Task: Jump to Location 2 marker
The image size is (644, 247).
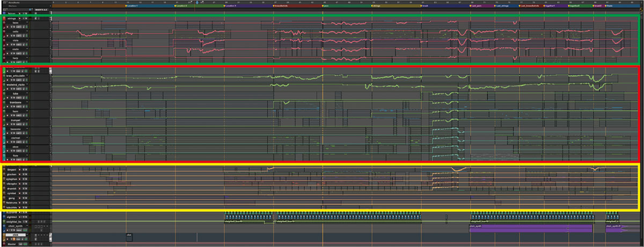Action: click(181, 6)
